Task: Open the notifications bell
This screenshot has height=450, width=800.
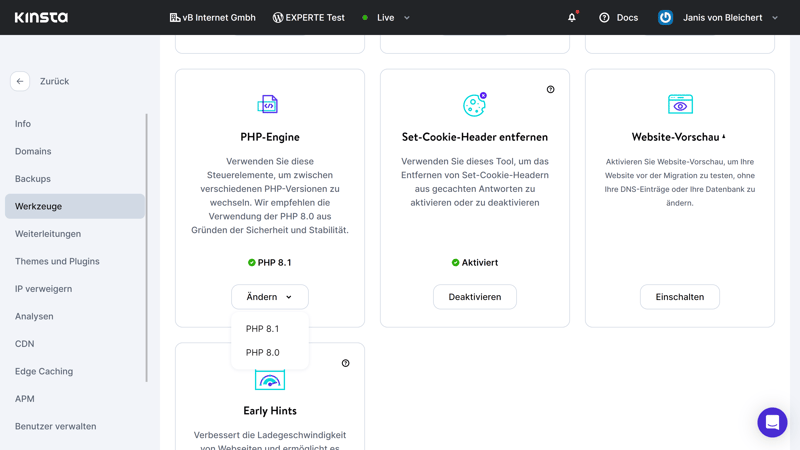Action: click(572, 17)
